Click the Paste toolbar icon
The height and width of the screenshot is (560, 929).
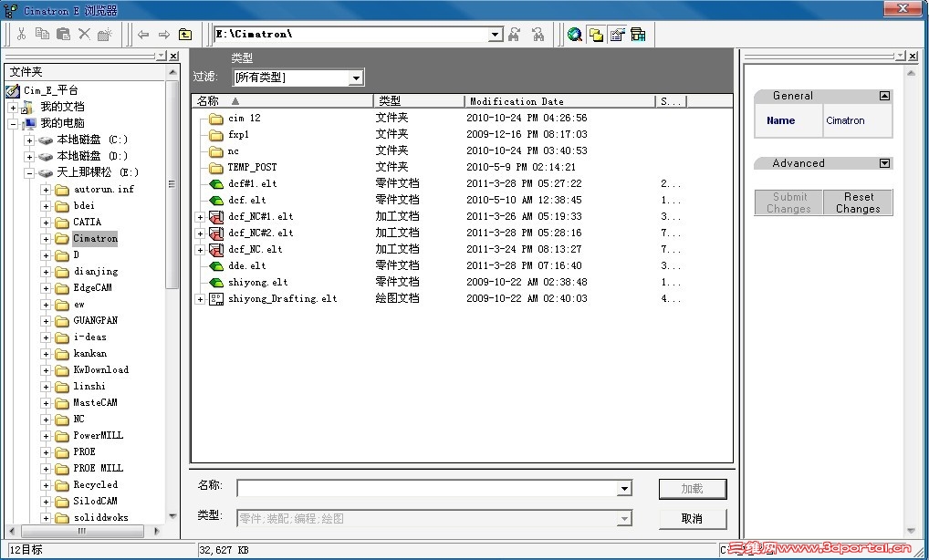tap(62, 34)
